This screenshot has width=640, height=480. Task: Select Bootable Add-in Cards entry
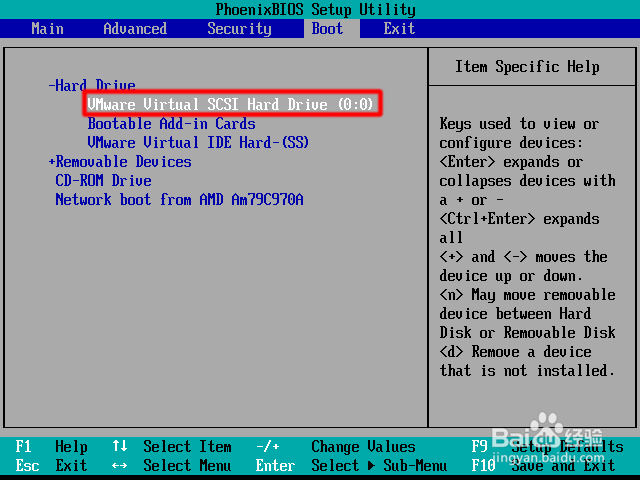(x=171, y=124)
